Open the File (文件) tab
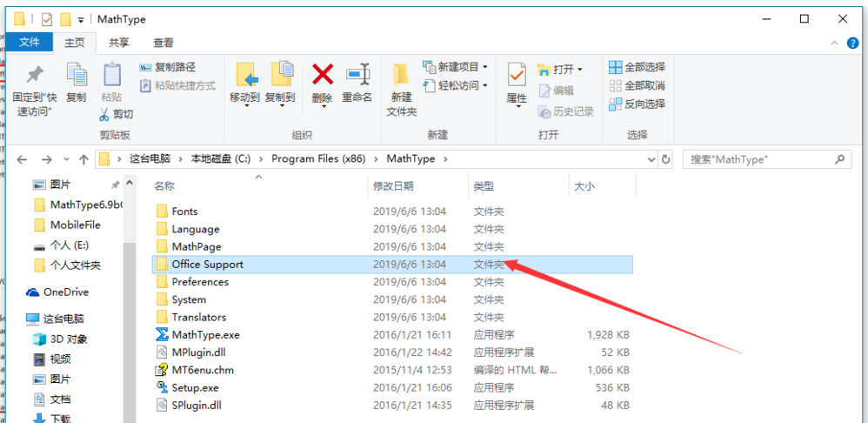Image resolution: width=868 pixels, height=423 pixels. tap(30, 42)
